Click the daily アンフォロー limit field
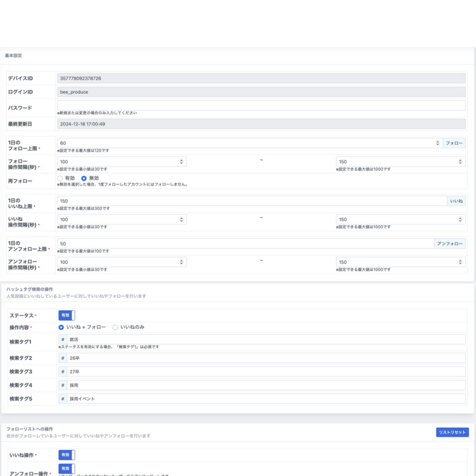Viewport: 476px width, 476px height. (245, 244)
